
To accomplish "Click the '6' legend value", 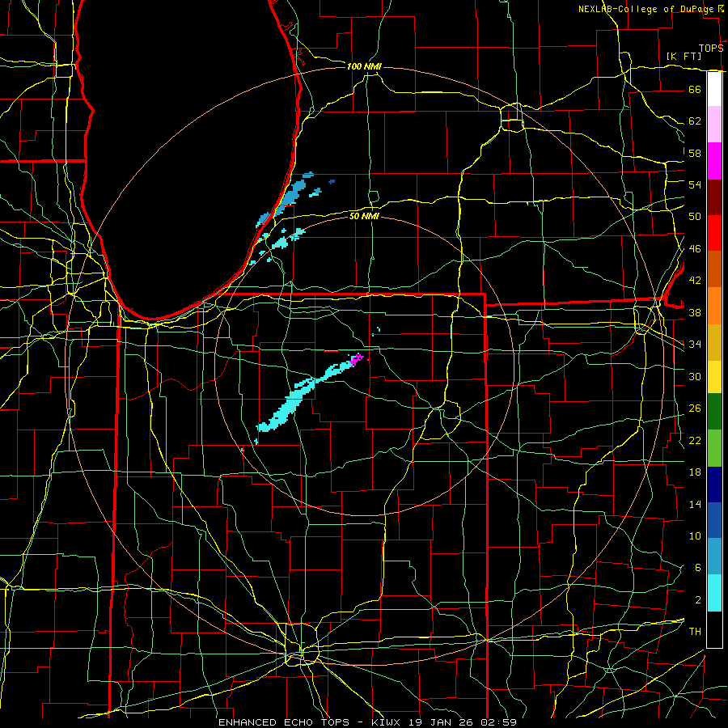I will pos(697,567).
